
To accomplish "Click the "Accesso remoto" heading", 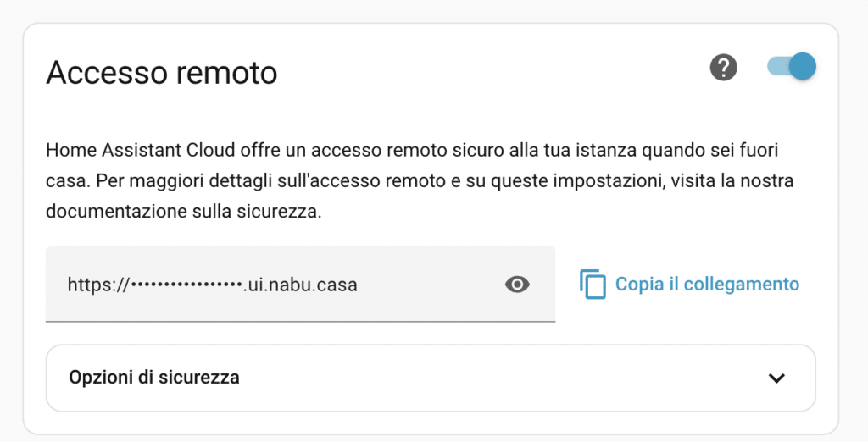I will point(162,73).
